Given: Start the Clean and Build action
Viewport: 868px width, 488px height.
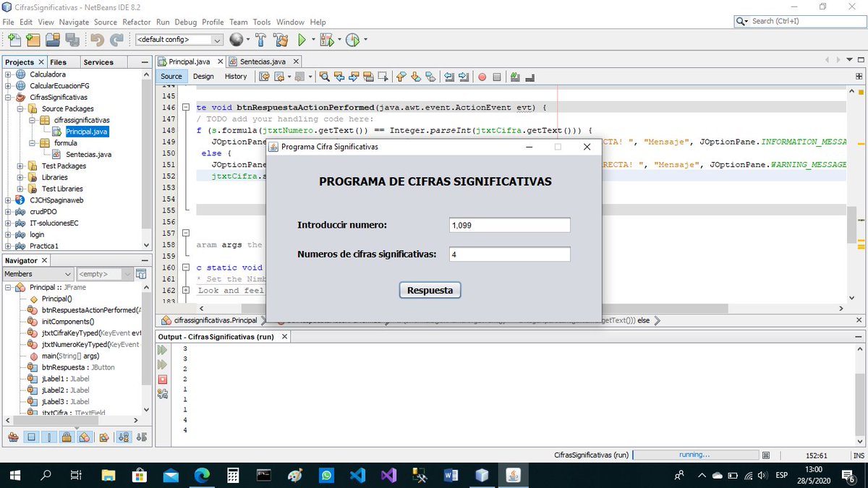Looking at the screenshot, I should (x=280, y=40).
